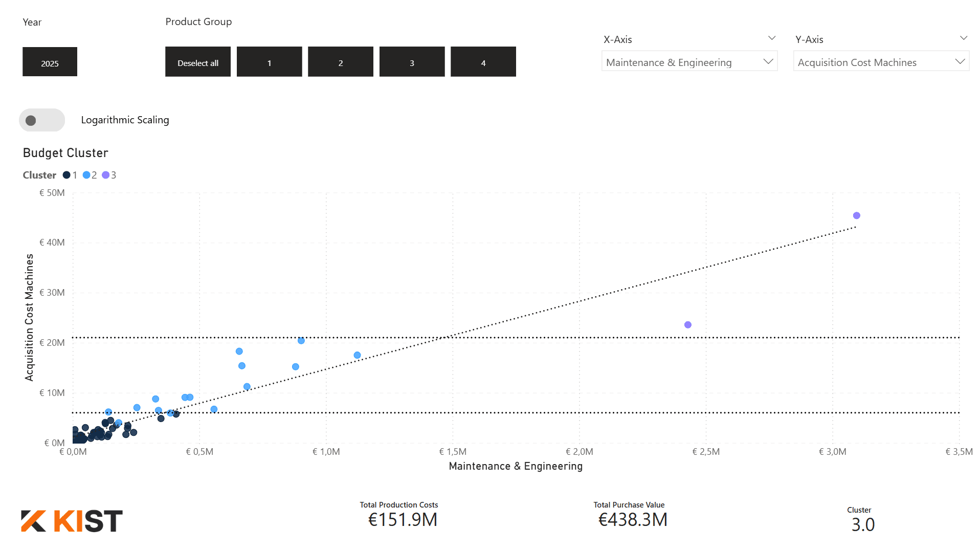980x550 pixels.
Task: Click the KIST logo
Action: click(x=72, y=521)
